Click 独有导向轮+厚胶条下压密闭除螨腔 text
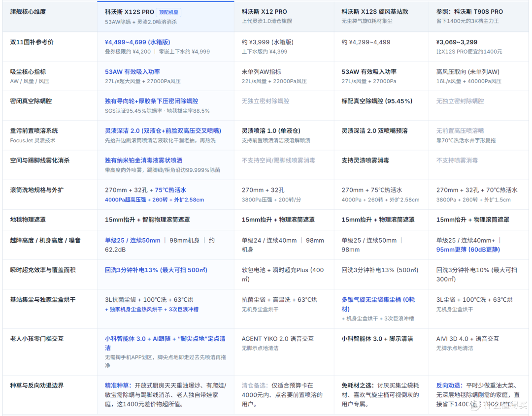Screen dimensions: 532x416 pos(151,101)
